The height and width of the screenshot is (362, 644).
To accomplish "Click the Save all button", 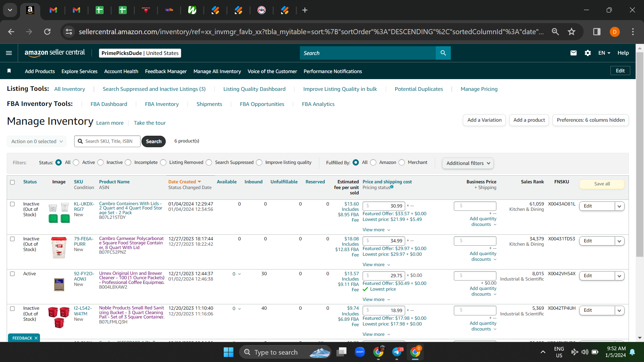I will 602,184.
